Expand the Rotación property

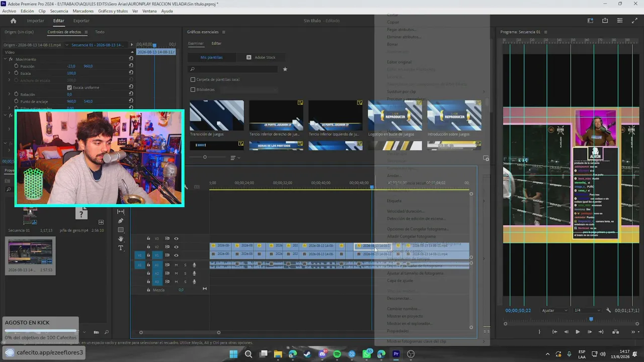(9, 94)
